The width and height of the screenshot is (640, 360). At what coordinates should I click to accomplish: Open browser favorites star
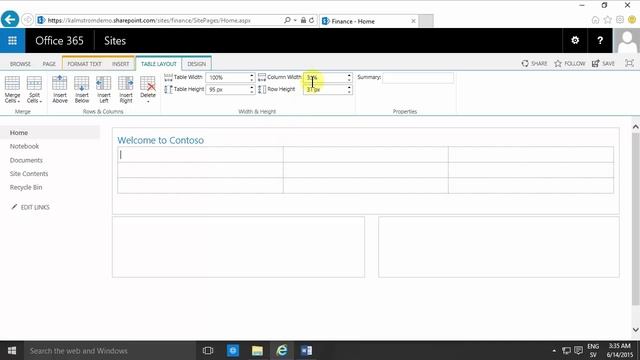(x=608, y=20)
